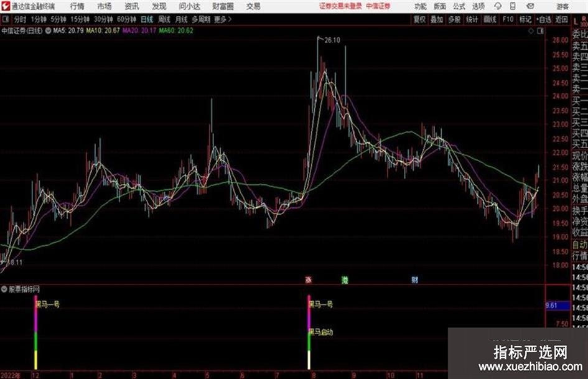
Task: Click the 黑马启动 signal label
Action: 320,332
